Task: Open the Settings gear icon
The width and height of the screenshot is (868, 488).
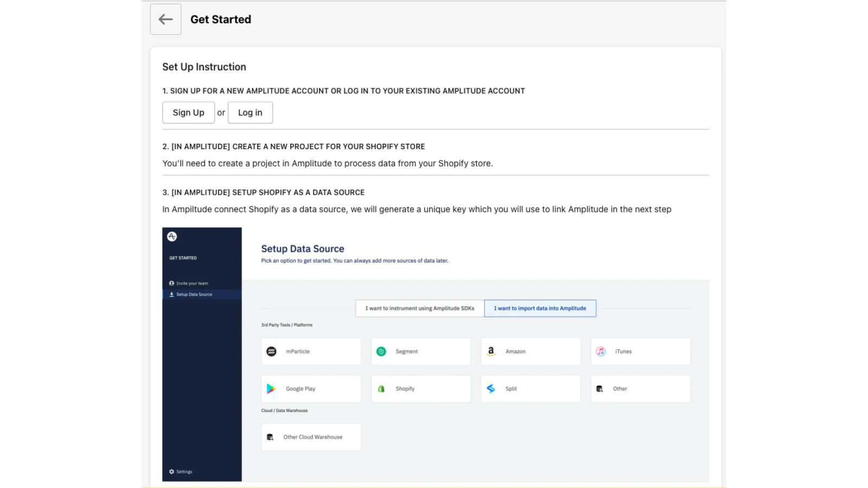Action: (171, 472)
